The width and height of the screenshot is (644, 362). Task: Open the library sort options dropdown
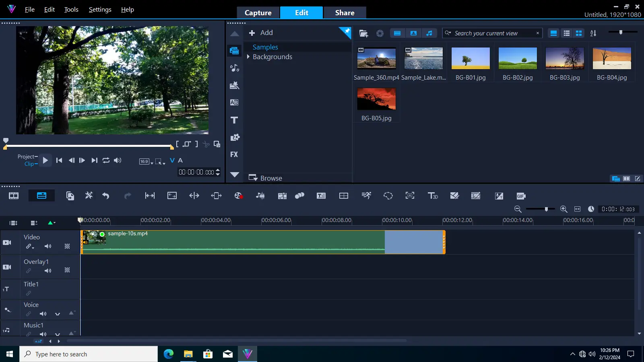click(592, 33)
